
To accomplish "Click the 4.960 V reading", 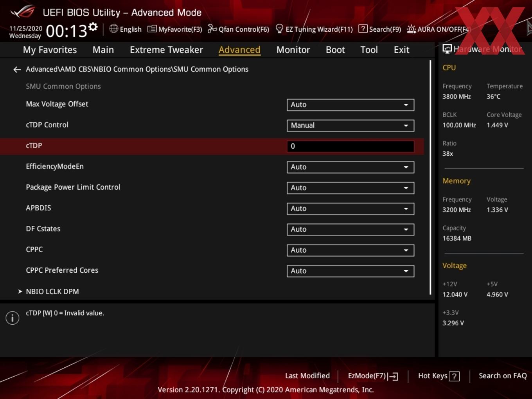I will coord(497,295).
